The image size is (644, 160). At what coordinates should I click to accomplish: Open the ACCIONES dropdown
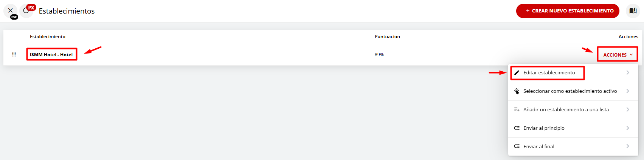click(618, 55)
